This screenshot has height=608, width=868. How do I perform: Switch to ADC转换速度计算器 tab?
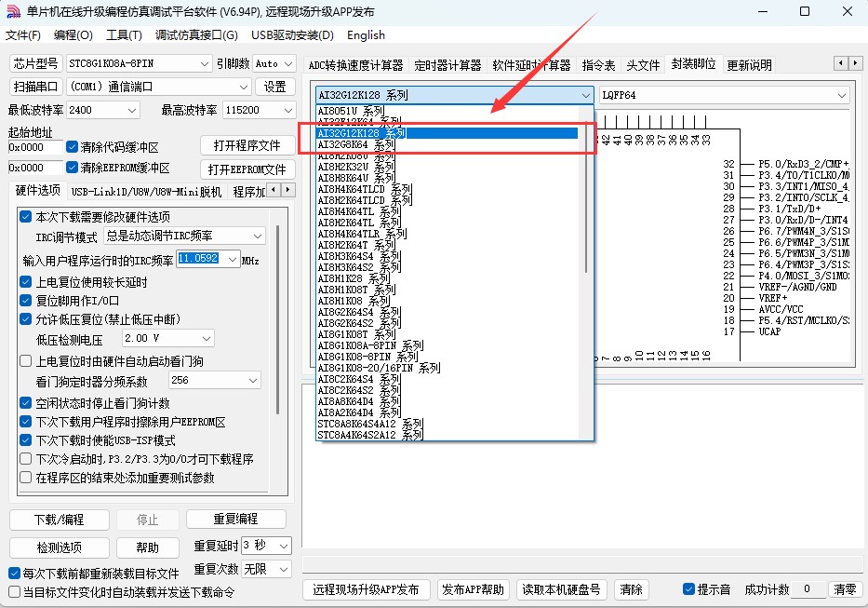[x=356, y=65]
